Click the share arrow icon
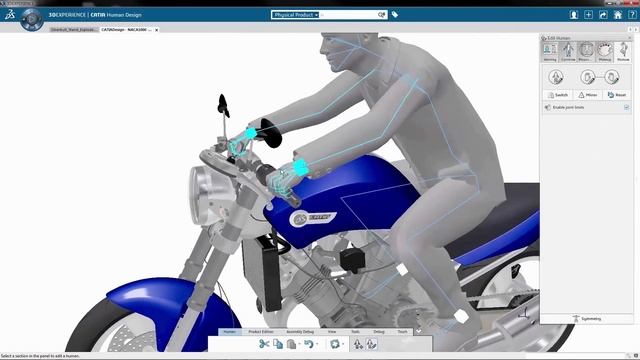 [x=603, y=15]
